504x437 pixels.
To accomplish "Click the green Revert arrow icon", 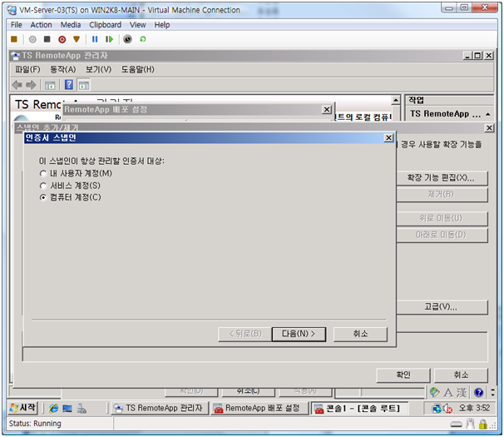I will pyautogui.click(x=143, y=39).
